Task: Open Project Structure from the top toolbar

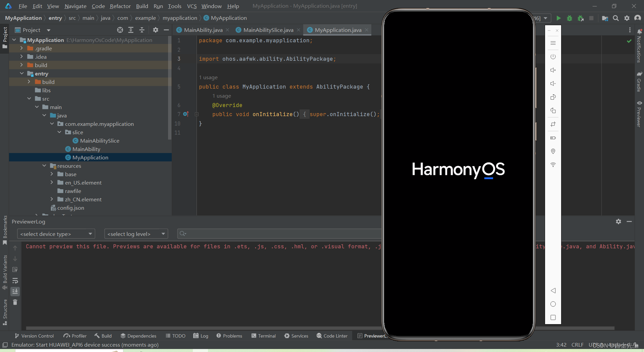Action: pos(605,18)
